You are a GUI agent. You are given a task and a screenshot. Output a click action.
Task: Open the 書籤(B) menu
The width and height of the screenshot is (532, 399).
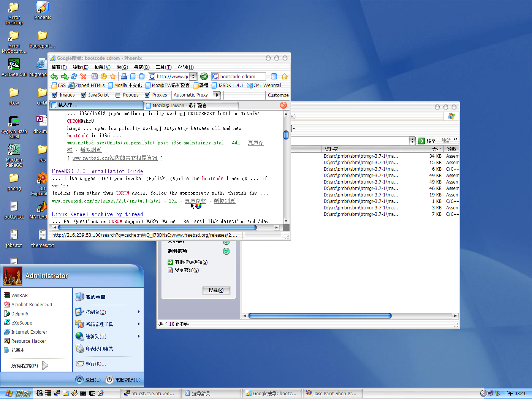[x=142, y=67]
